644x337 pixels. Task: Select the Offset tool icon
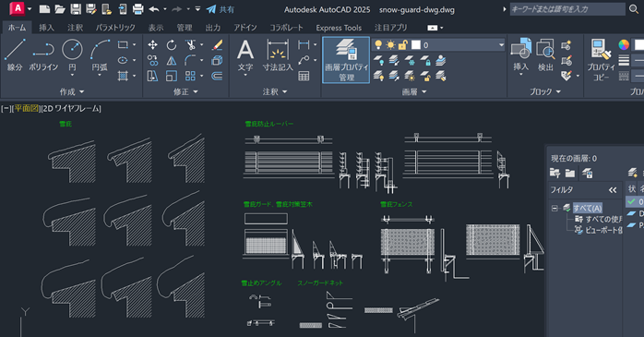click(x=217, y=76)
